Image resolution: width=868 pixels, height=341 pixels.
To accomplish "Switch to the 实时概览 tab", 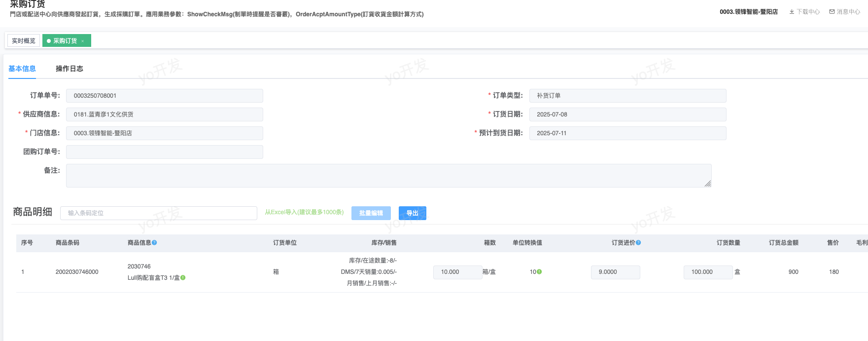I will 24,41.
